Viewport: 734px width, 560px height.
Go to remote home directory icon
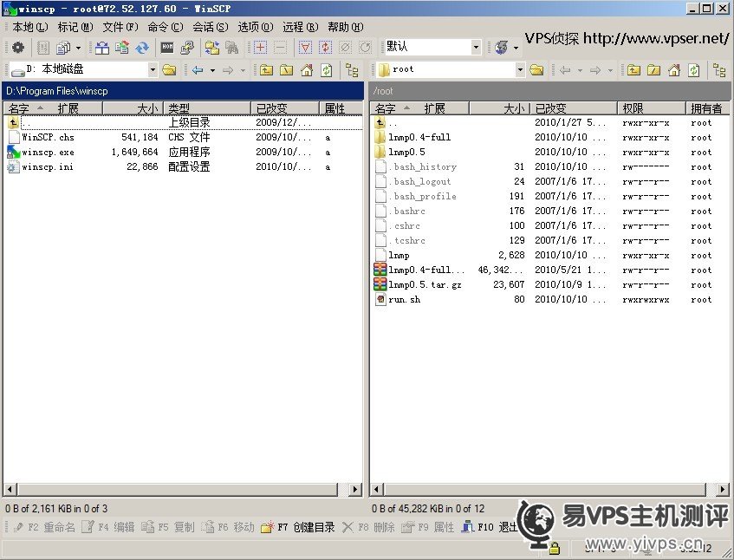pos(673,70)
